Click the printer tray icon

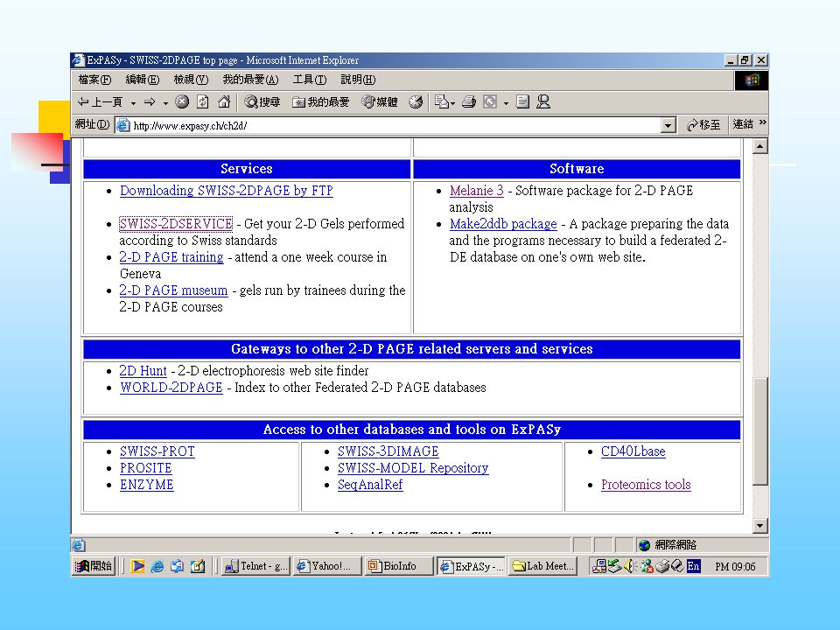pyautogui.click(x=662, y=566)
